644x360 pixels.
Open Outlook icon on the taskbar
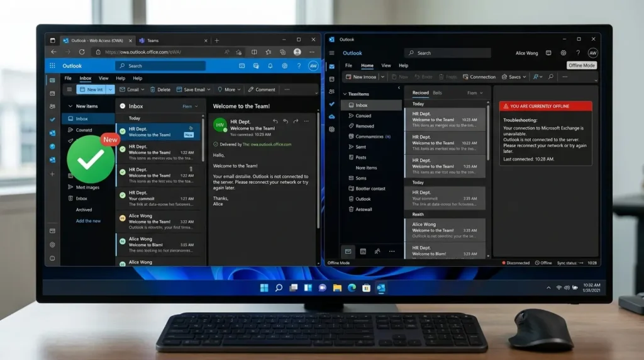click(381, 288)
